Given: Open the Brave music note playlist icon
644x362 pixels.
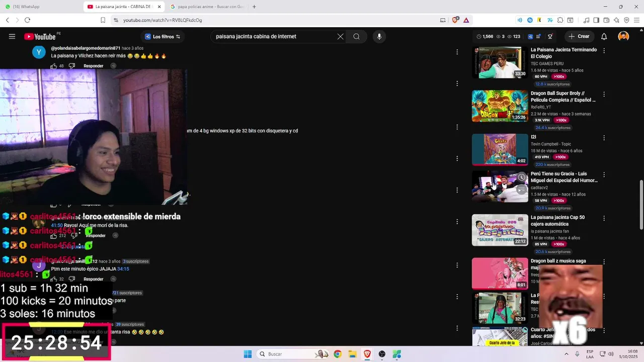Looking at the screenshot, I should click(586, 20).
